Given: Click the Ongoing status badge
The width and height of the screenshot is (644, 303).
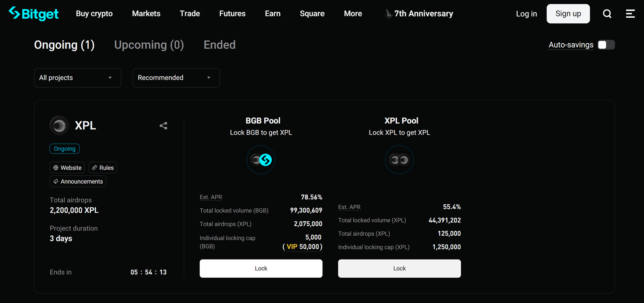Looking at the screenshot, I should pyautogui.click(x=64, y=149).
